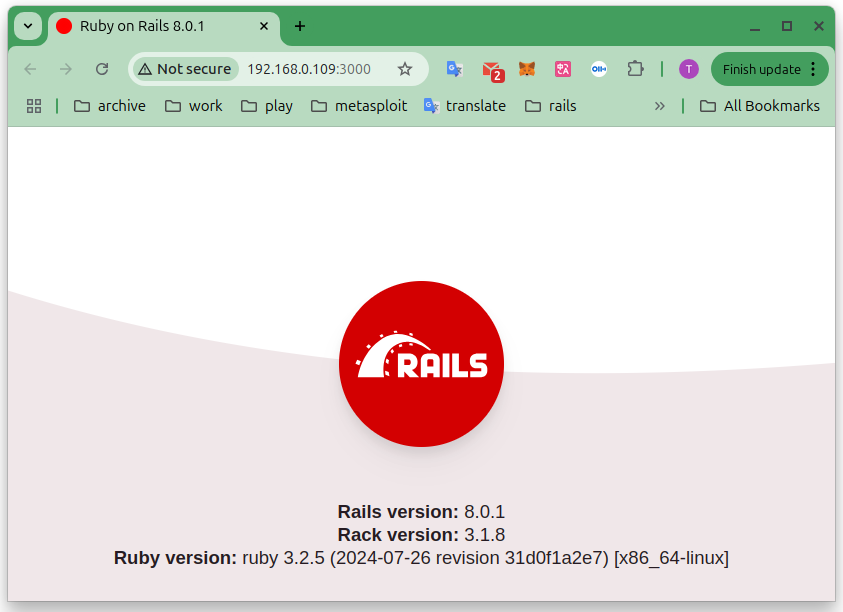The image size is (843, 612).
Task: Maximize the browser window
Action: pos(787,26)
